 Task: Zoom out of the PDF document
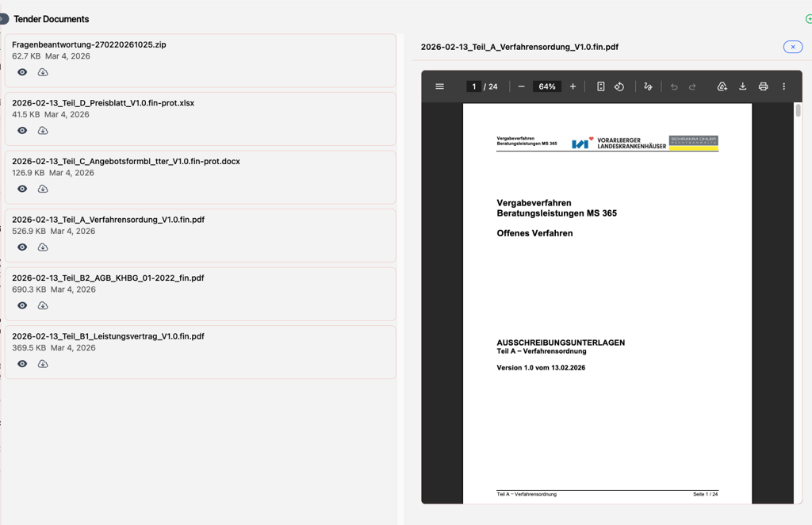pos(521,86)
